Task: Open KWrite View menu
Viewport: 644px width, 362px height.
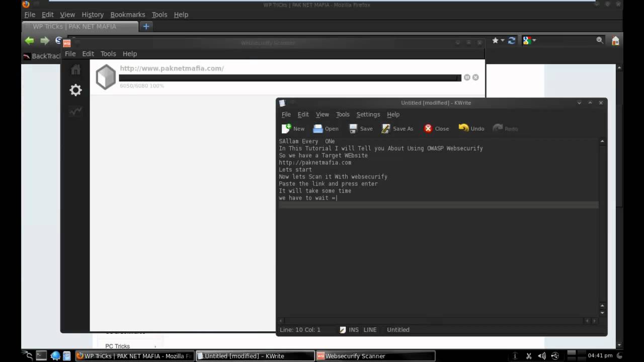Action: [322, 114]
